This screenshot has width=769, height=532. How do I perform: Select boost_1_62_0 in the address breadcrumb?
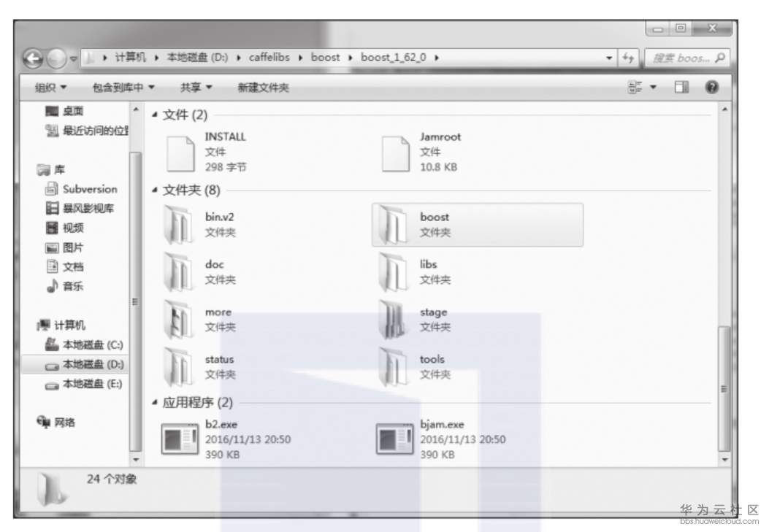pyautogui.click(x=394, y=58)
